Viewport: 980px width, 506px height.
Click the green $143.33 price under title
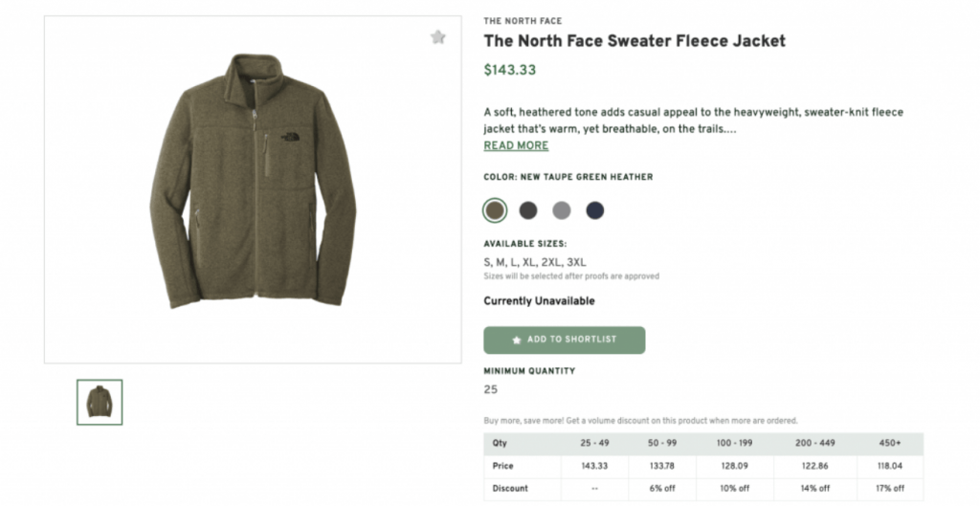pyautogui.click(x=509, y=70)
